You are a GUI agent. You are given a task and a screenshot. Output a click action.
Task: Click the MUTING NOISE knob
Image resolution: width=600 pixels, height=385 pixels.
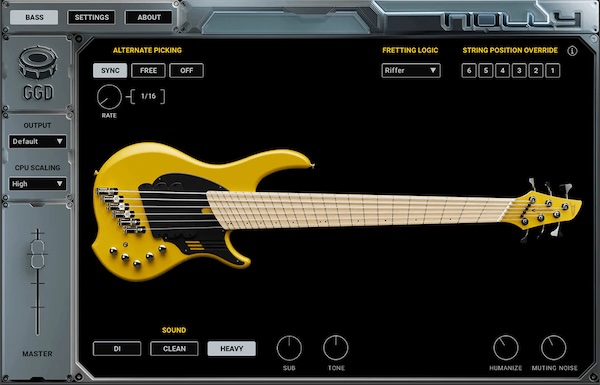click(553, 348)
